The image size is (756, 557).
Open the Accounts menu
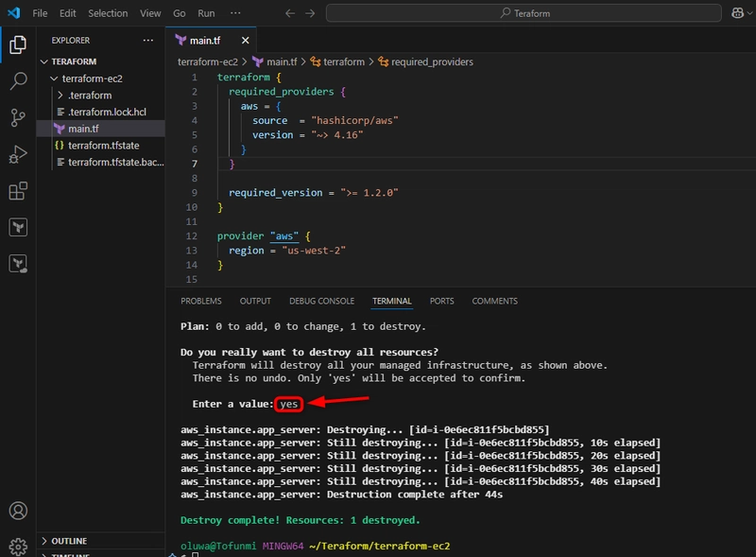(x=18, y=511)
